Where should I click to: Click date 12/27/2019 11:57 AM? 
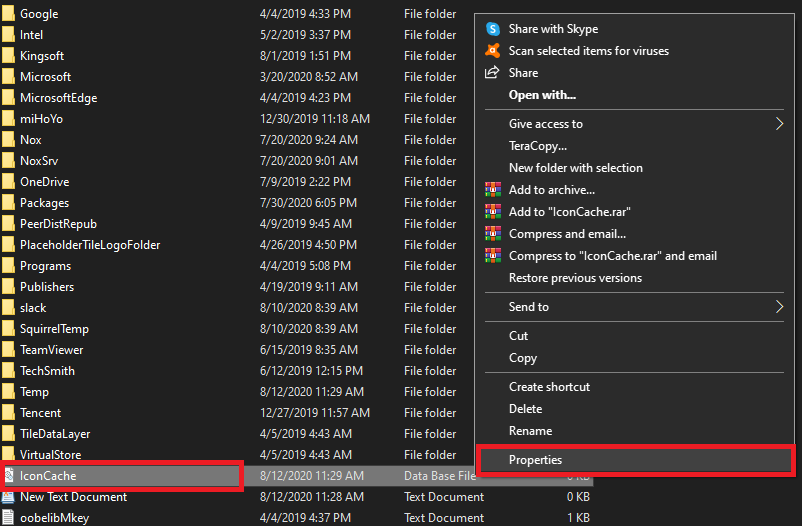coord(315,413)
